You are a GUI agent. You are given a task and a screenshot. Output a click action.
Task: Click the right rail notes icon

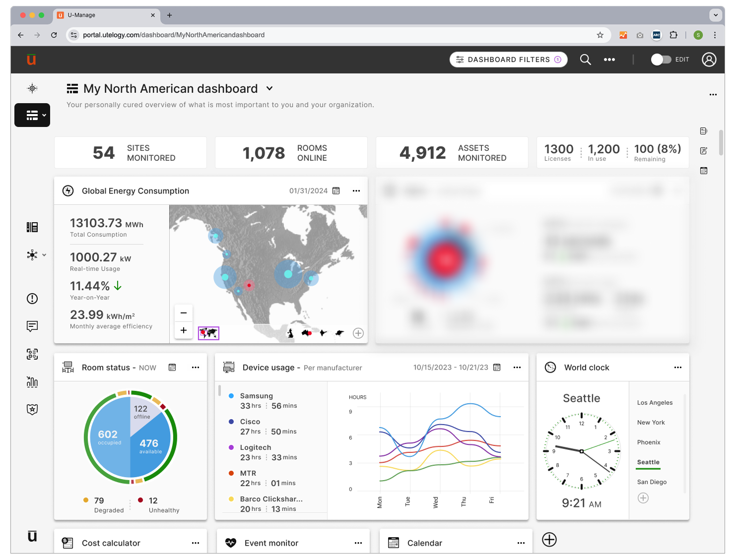coord(704,131)
